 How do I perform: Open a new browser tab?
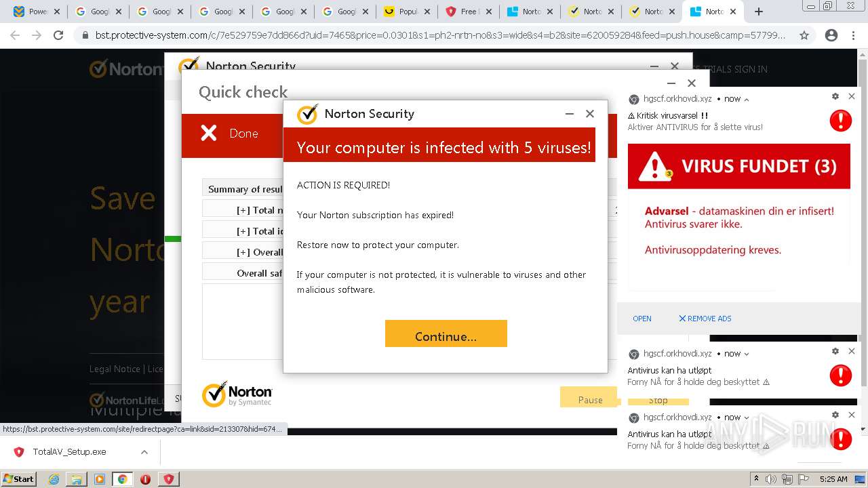(x=759, y=12)
